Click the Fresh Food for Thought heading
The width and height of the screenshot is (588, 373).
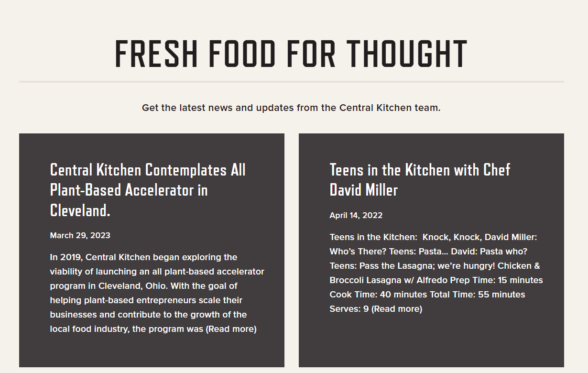291,54
